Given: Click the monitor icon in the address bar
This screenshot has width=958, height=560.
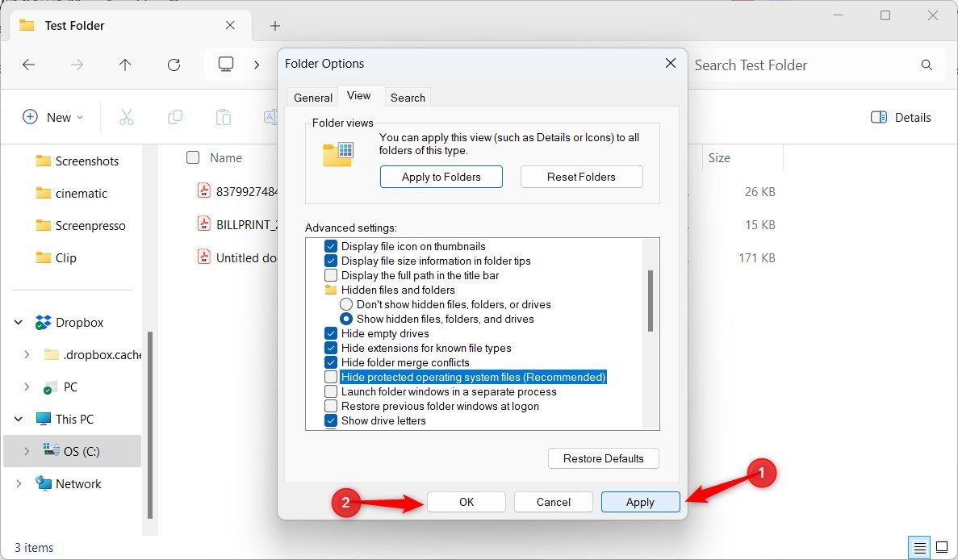Looking at the screenshot, I should [226, 64].
